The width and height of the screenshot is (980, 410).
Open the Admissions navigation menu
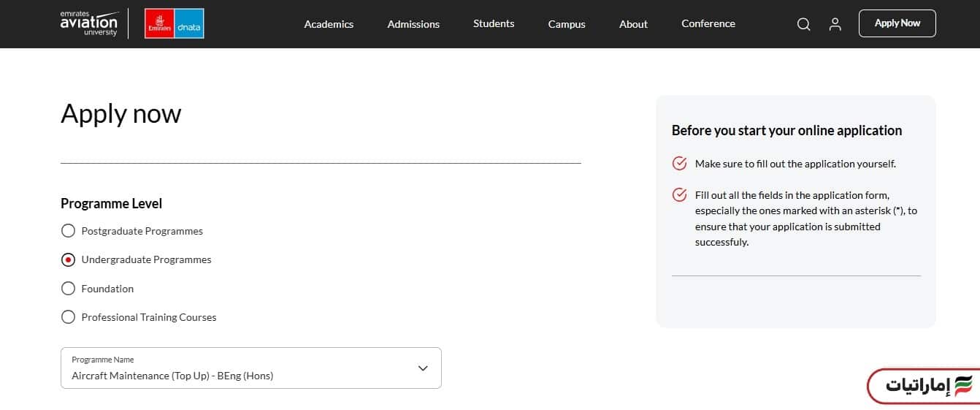click(x=413, y=24)
